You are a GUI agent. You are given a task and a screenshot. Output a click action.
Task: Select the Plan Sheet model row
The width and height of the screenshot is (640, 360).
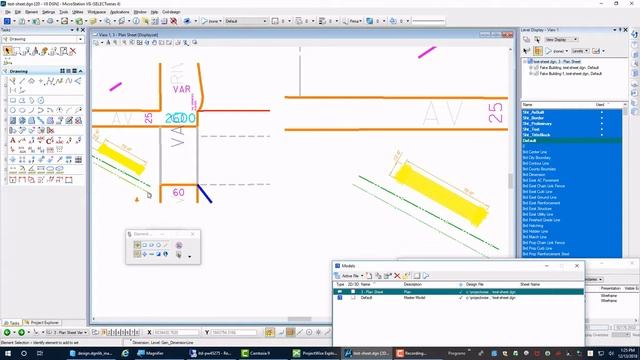pyautogui.click(x=459, y=292)
